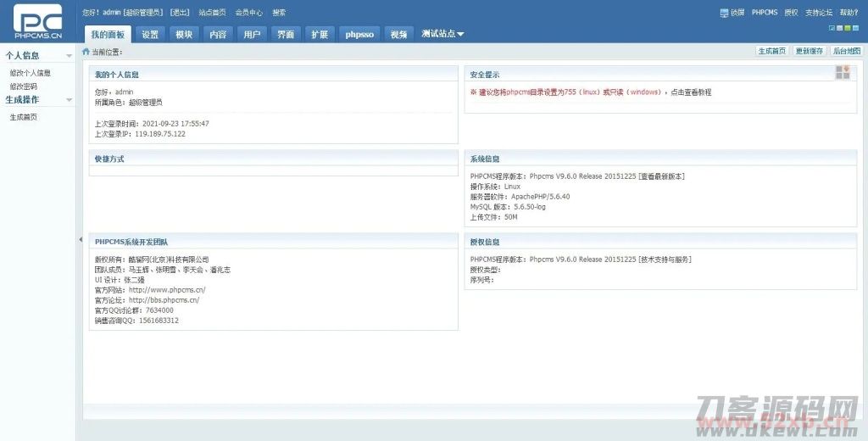868x441 pixels.
Task: Open the bbs.phpcms.cn forum link
Action: tap(164, 300)
